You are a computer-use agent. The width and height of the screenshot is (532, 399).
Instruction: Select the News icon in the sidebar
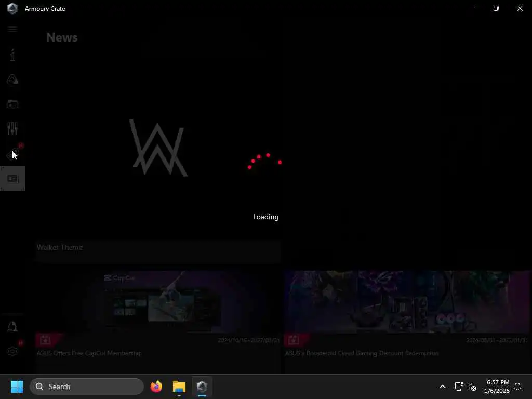click(x=12, y=179)
